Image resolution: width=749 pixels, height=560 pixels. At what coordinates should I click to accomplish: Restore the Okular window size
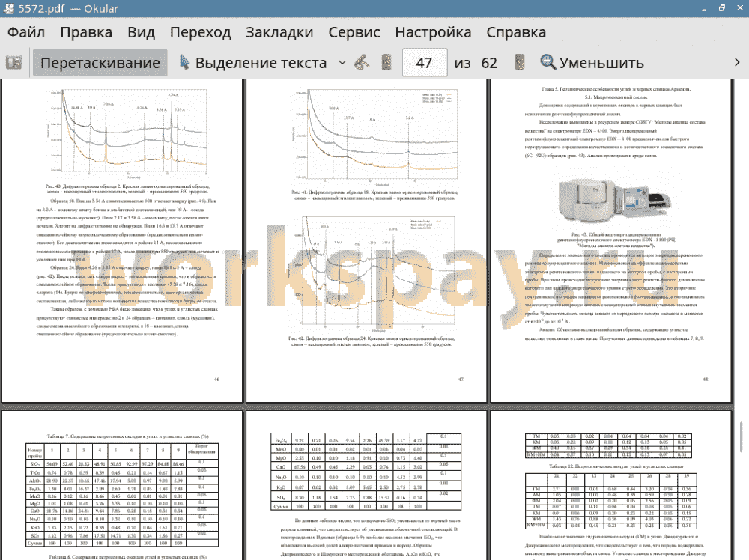click(x=722, y=8)
